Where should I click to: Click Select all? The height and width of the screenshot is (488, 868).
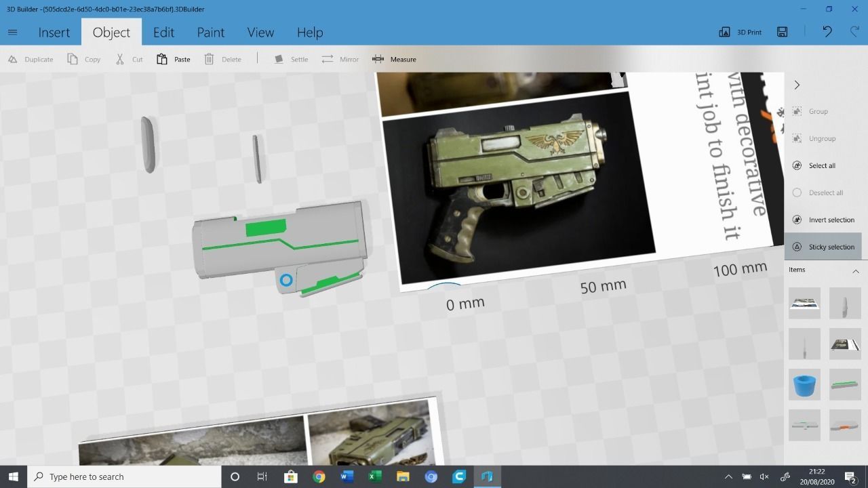click(814, 166)
